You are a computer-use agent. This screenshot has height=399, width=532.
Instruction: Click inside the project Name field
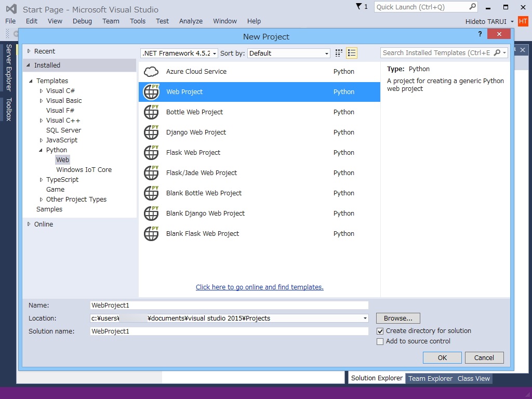(x=229, y=305)
